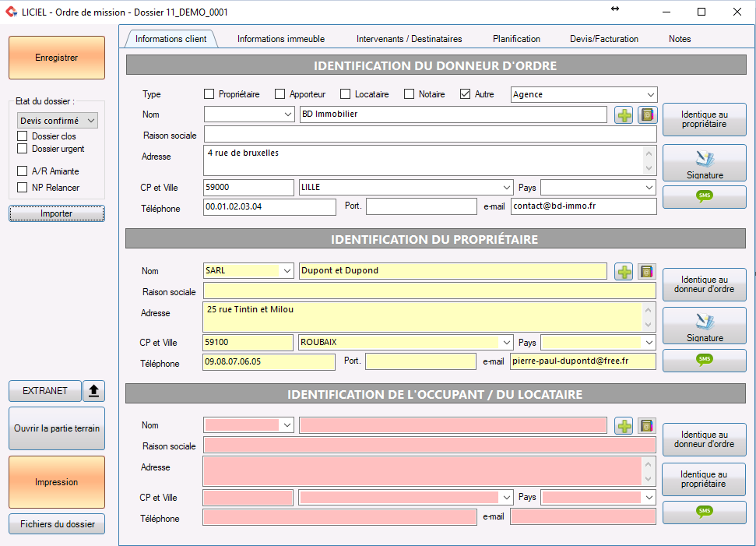Click the Enregistrer button
This screenshot has height=546, width=756.
[57, 58]
